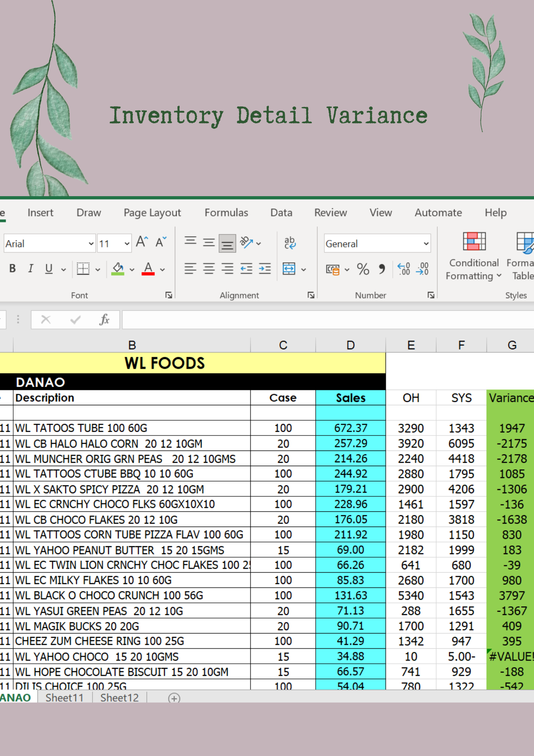This screenshot has height=756, width=534.
Task: Decrease font size with the smaller A icon
Action: pos(161,242)
